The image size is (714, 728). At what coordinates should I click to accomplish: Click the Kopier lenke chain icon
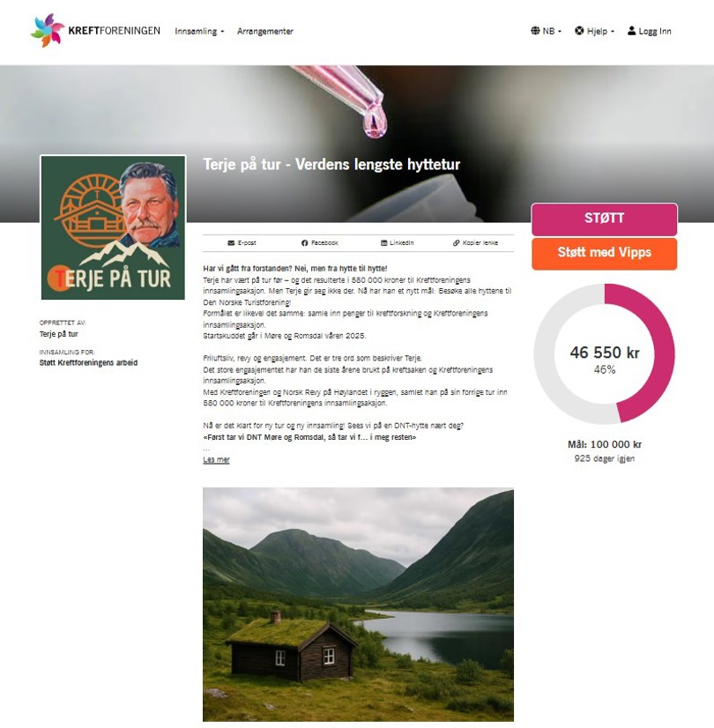(x=457, y=243)
